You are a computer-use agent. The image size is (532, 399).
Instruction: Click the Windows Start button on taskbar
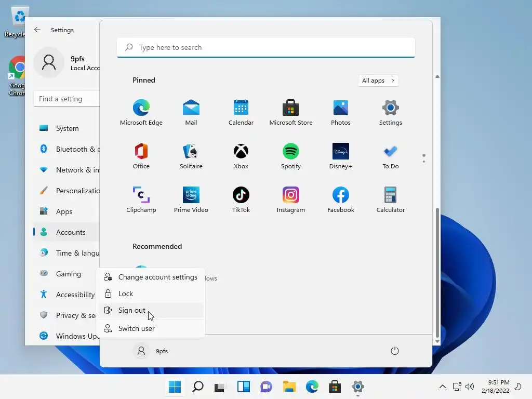[x=175, y=387]
